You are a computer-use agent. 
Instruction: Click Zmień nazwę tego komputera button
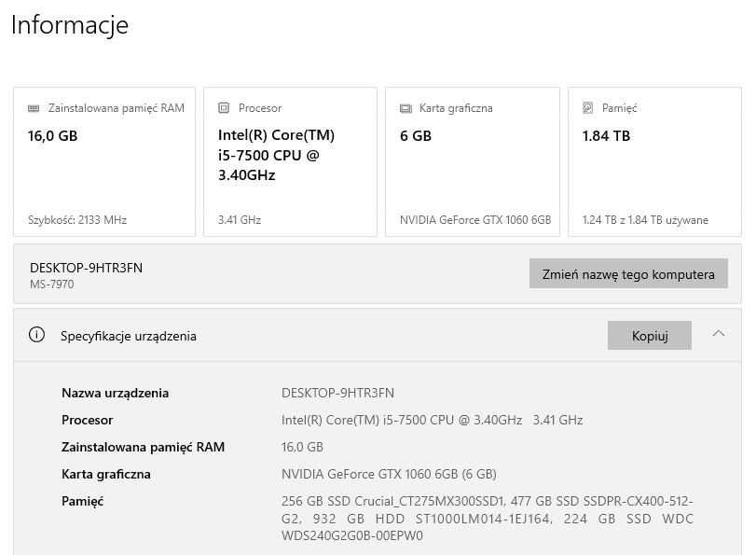pyautogui.click(x=628, y=273)
